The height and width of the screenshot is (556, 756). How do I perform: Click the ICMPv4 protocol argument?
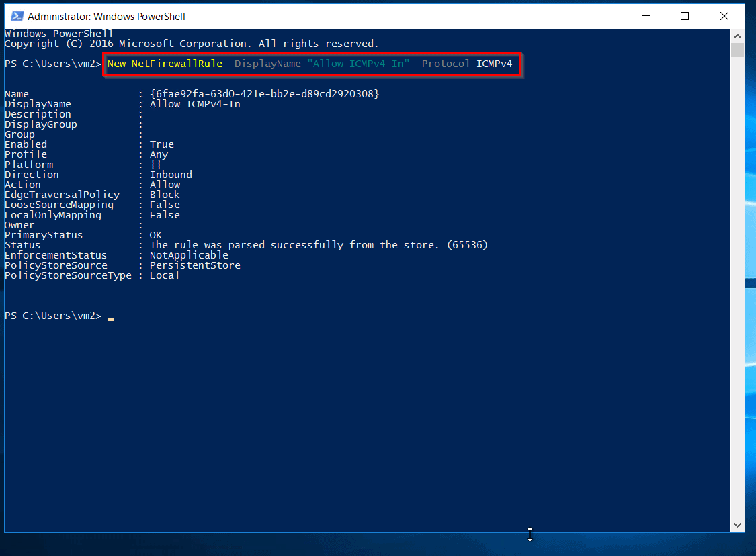495,64
